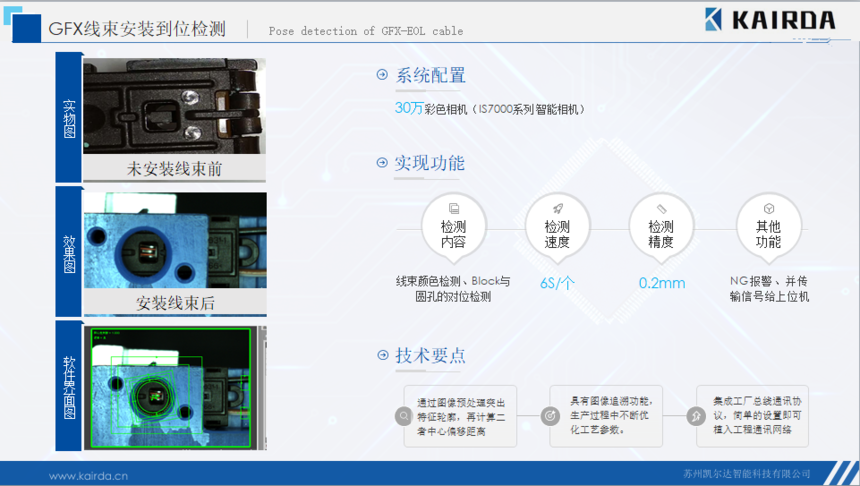Select the 检测精度 circle
The image size is (860, 486).
(x=661, y=226)
